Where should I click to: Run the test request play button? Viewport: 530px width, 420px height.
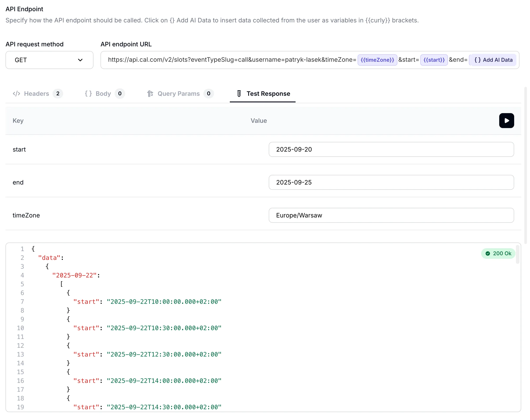[x=506, y=121]
